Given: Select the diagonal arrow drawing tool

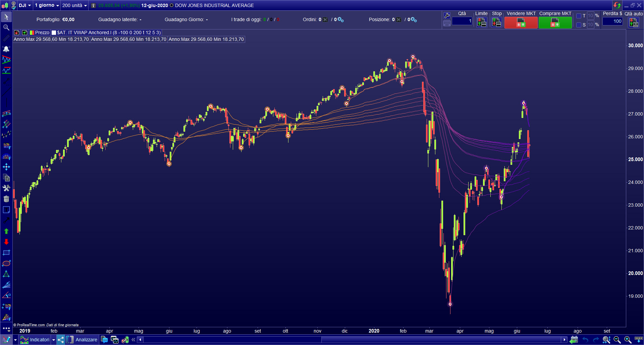Looking at the screenshot, I should (x=6, y=220).
